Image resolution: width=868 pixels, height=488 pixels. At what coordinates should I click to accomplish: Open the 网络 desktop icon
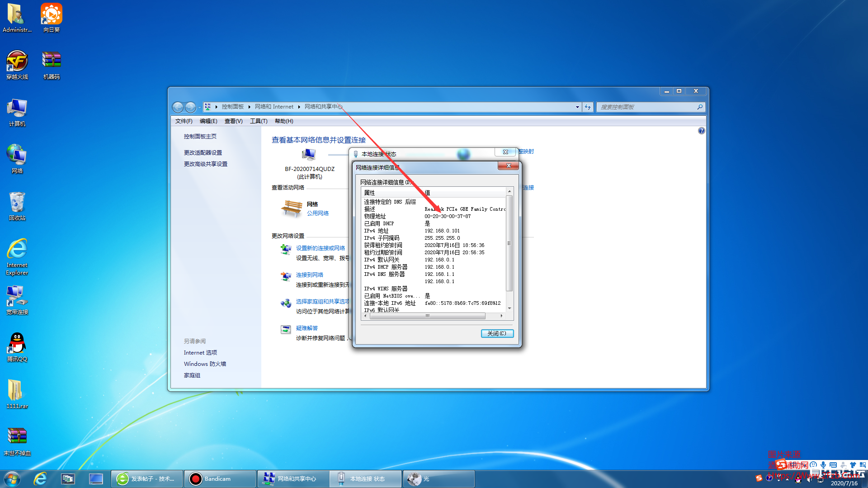click(17, 159)
